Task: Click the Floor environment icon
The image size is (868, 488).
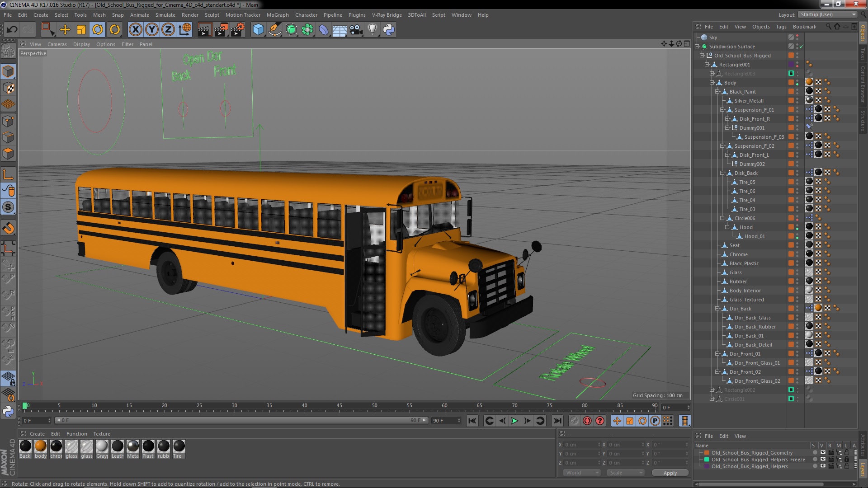Action: (x=340, y=30)
